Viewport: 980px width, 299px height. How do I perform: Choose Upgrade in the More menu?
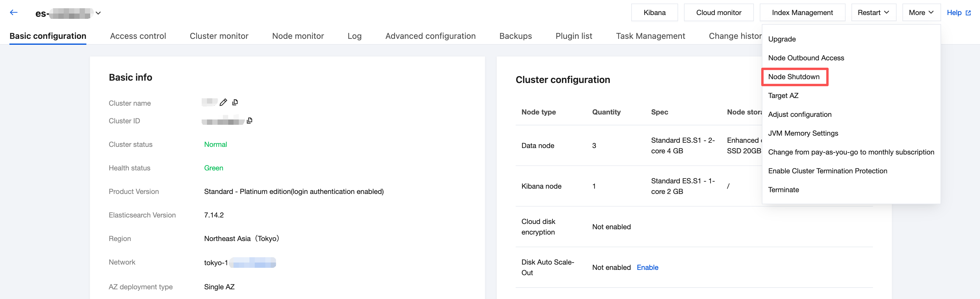pyautogui.click(x=782, y=39)
